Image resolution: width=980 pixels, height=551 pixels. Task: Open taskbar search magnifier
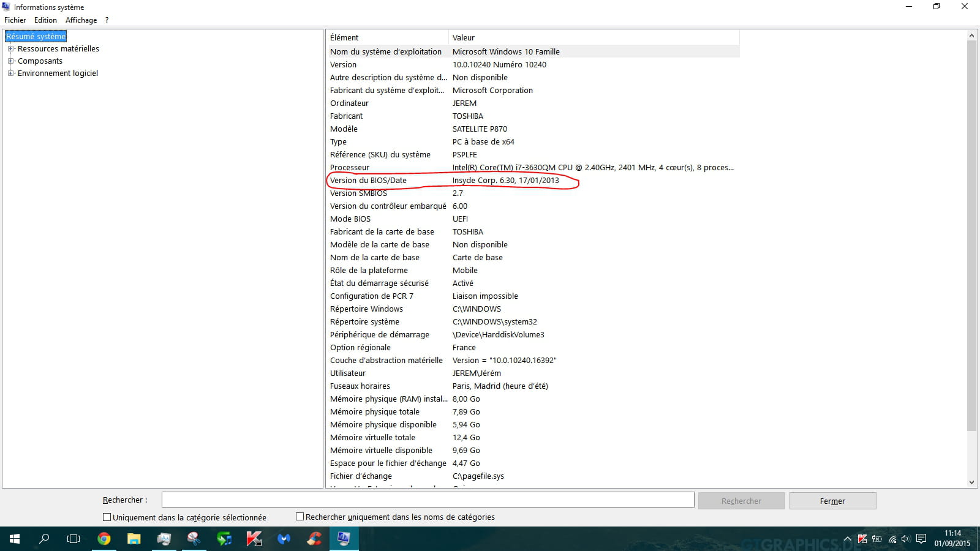click(x=44, y=539)
